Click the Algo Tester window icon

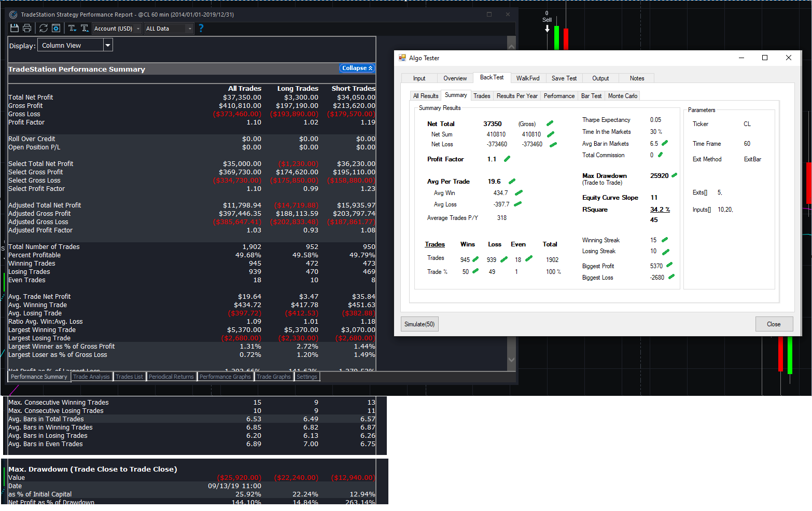coord(402,58)
